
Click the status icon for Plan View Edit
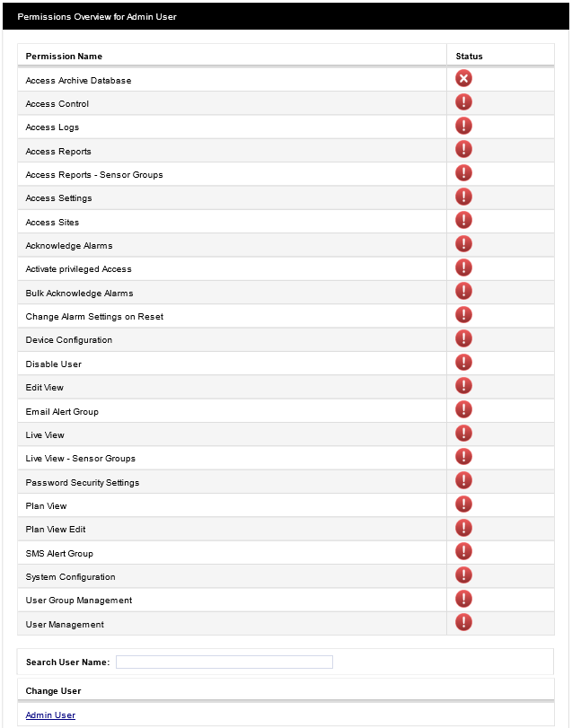point(463,528)
